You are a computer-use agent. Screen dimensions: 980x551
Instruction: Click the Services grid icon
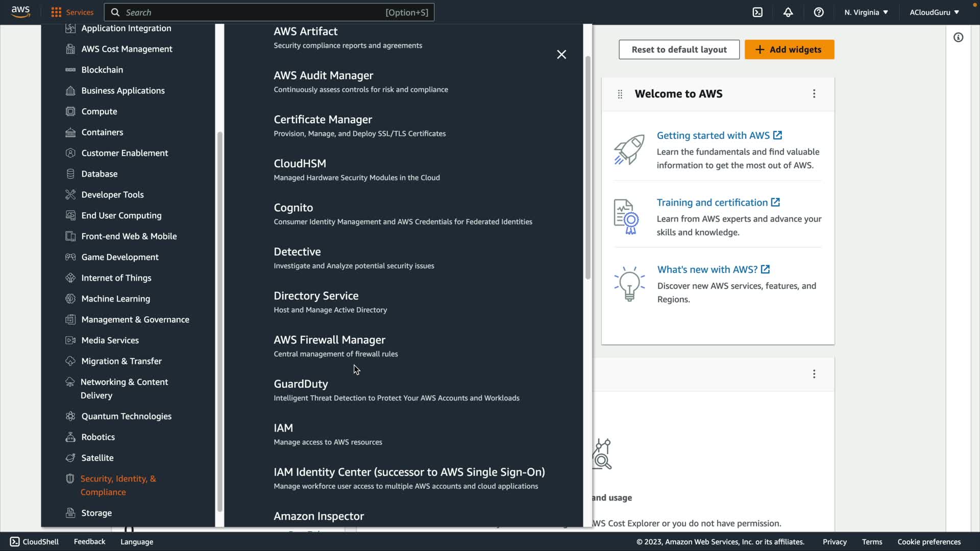tap(56, 12)
